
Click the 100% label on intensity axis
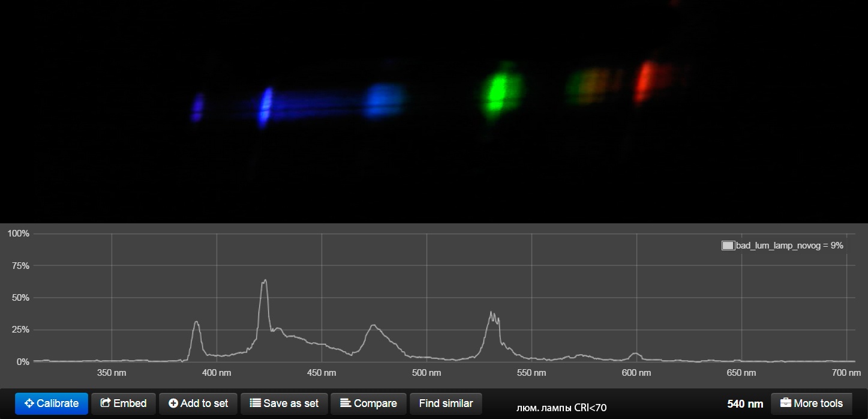point(18,233)
